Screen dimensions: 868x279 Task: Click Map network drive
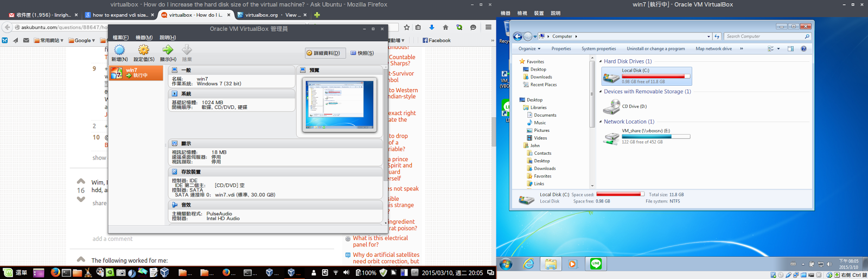pos(714,48)
